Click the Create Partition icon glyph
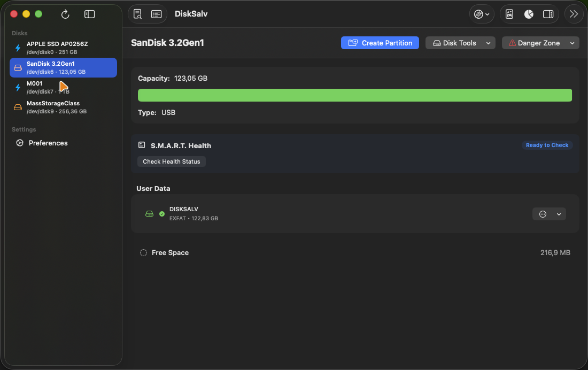 (353, 43)
